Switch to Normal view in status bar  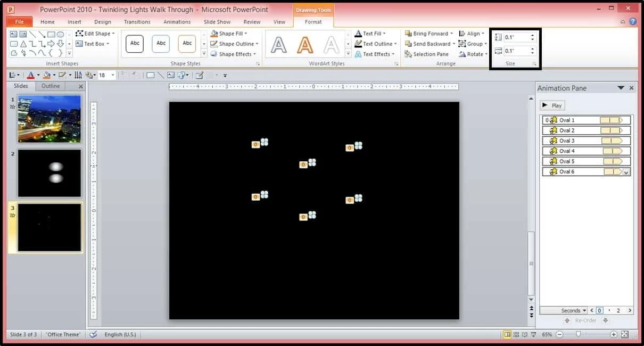click(x=508, y=335)
